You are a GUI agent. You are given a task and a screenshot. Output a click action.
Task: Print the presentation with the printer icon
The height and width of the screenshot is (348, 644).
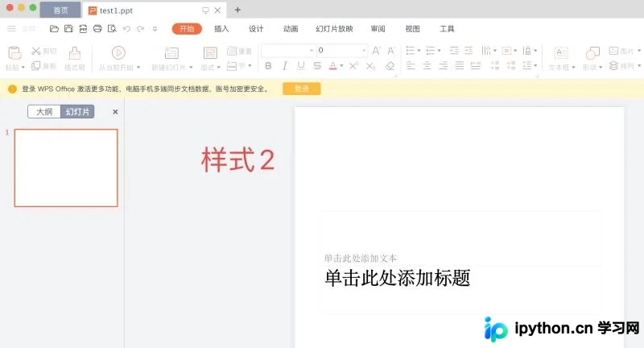click(x=97, y=29)
